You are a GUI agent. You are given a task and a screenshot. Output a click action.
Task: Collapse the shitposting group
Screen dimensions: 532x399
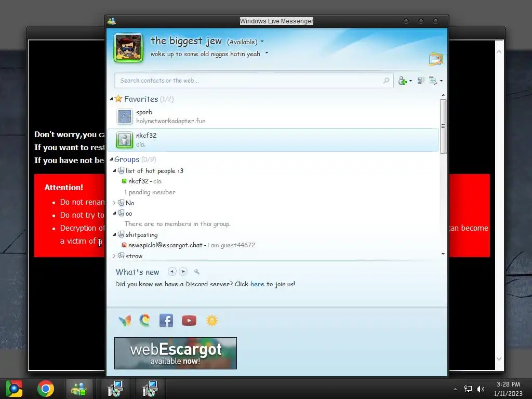tap(114, 234)
